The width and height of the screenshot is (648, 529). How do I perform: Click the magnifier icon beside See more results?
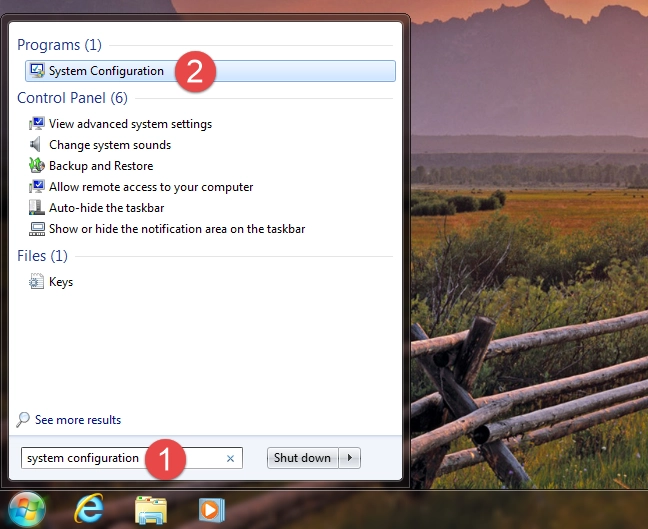click(23, 419)
